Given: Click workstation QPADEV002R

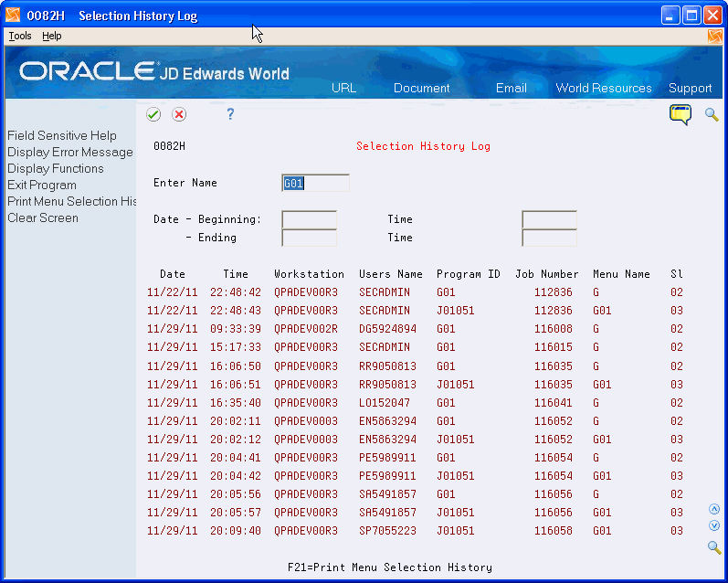Looking at the screenshot, I should (305, 329).
